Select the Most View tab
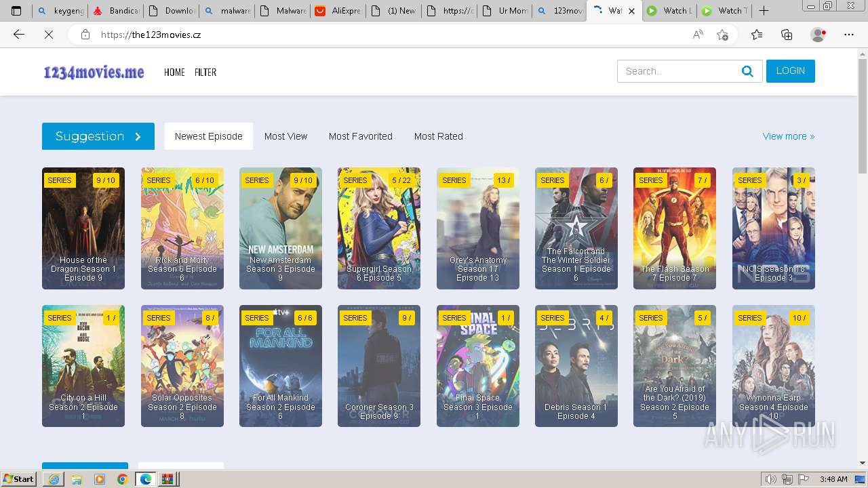The width and height of the screenshot is (868, 488). (286, 136)
